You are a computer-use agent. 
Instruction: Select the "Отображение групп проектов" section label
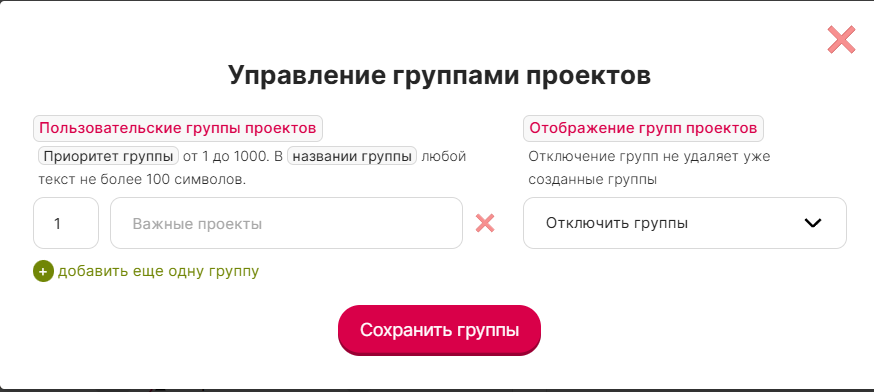click(643, 129)
